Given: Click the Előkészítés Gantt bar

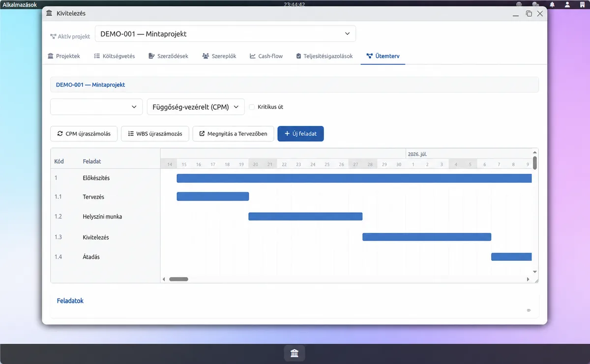Looking at the screenshot, I should click(x=354, y=178).
